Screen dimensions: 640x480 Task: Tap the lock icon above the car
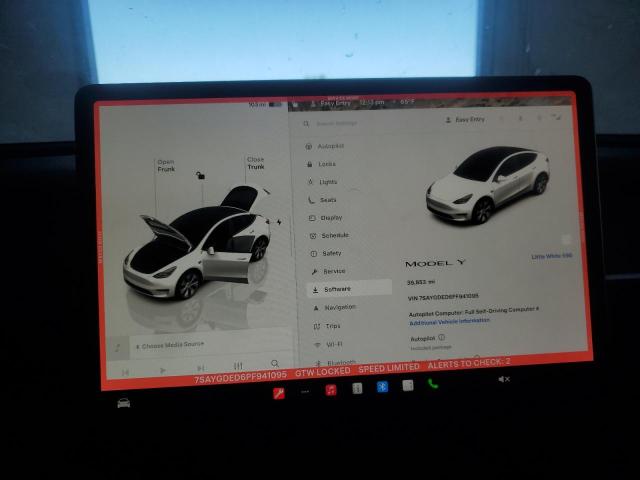[x=200, y=175]
